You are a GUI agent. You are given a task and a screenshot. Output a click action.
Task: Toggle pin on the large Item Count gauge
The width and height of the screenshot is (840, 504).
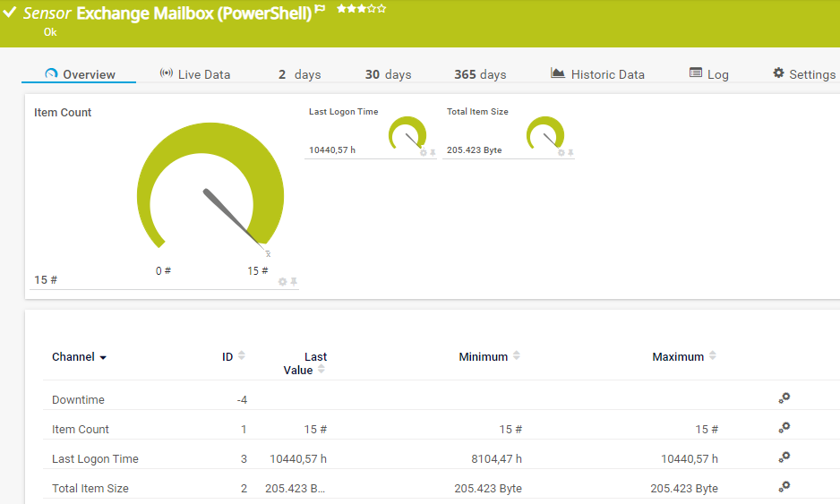[294, 281]
